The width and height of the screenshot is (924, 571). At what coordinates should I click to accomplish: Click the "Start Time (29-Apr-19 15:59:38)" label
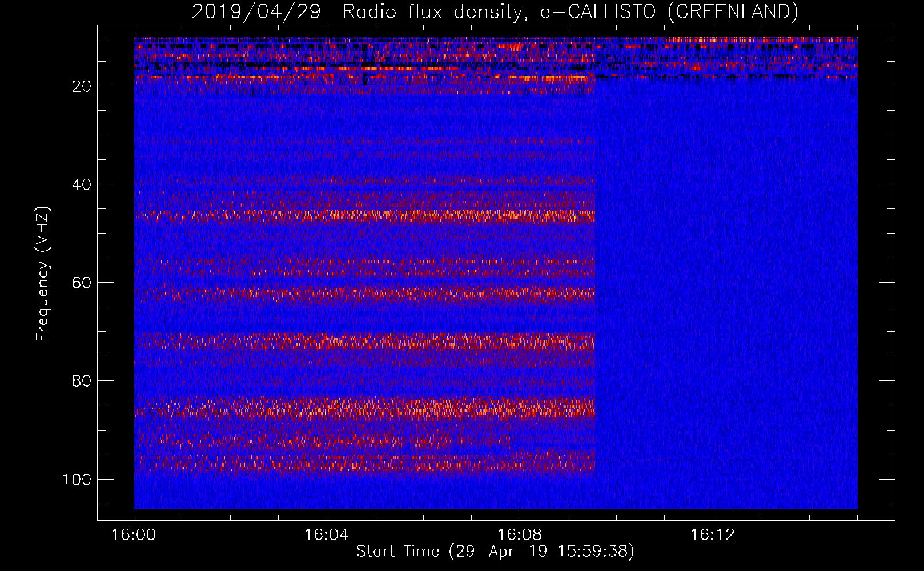(495, 552)
